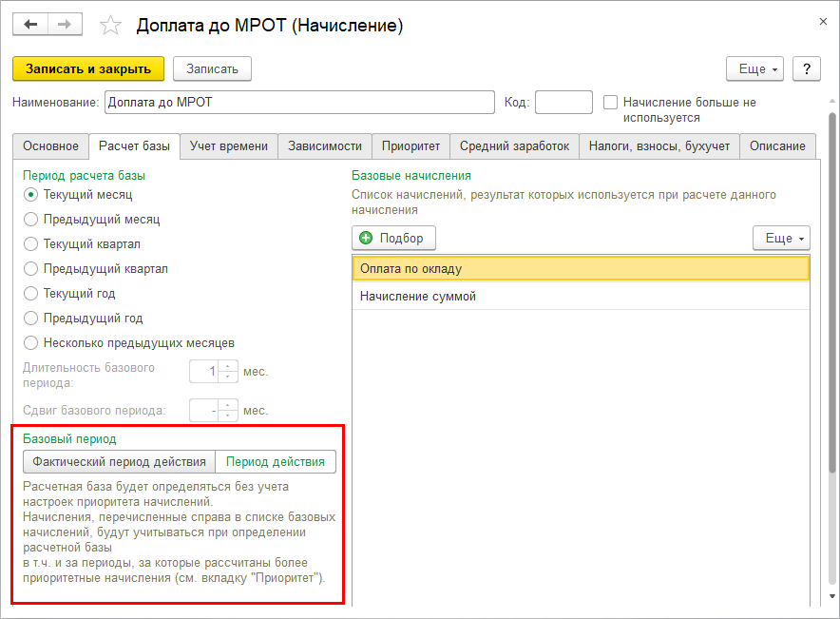Close the Доплата до МРОТ form
This screenshot has width=840, height=619.
point(822,20)
